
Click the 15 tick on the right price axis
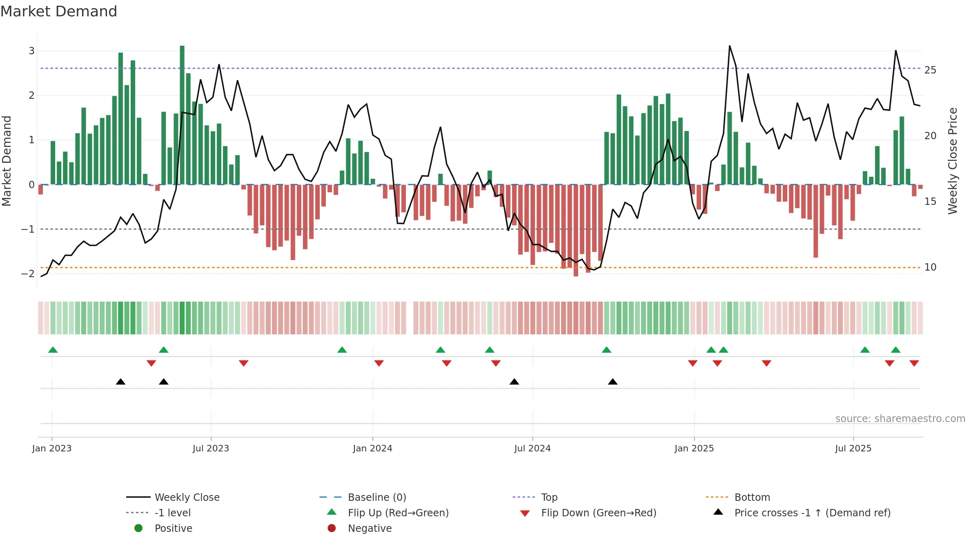pos(930,202)
